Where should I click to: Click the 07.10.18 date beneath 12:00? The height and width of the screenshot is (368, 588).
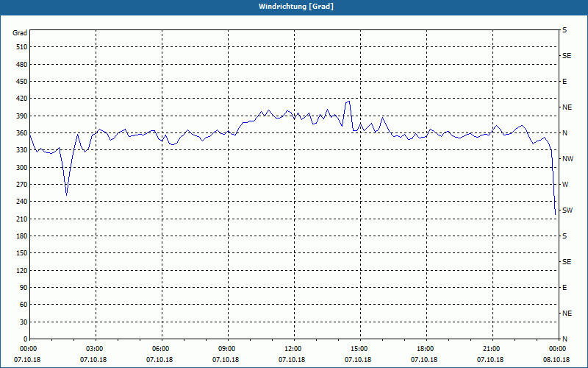click(x=291, y=360)
